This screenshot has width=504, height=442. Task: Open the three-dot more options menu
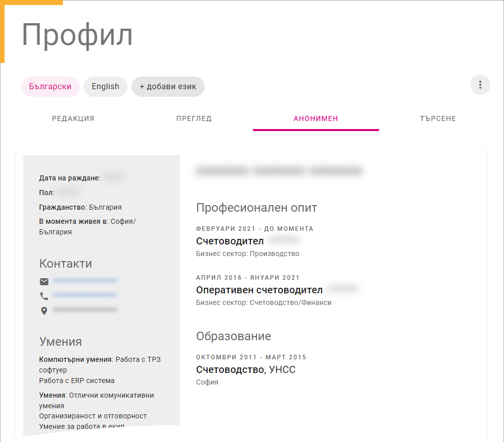[x=480, y=85]
